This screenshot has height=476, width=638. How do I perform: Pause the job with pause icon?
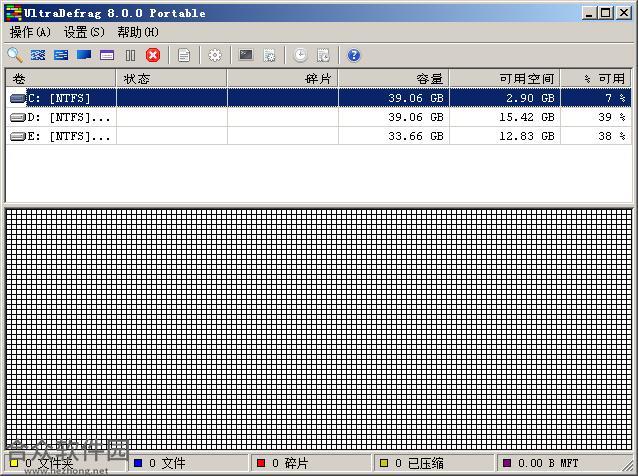click(130, 55)
